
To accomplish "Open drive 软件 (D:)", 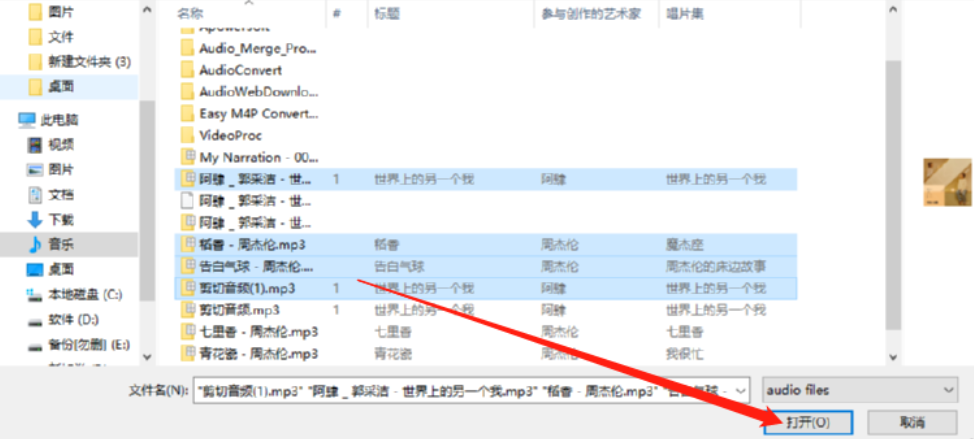I will 63,320.
